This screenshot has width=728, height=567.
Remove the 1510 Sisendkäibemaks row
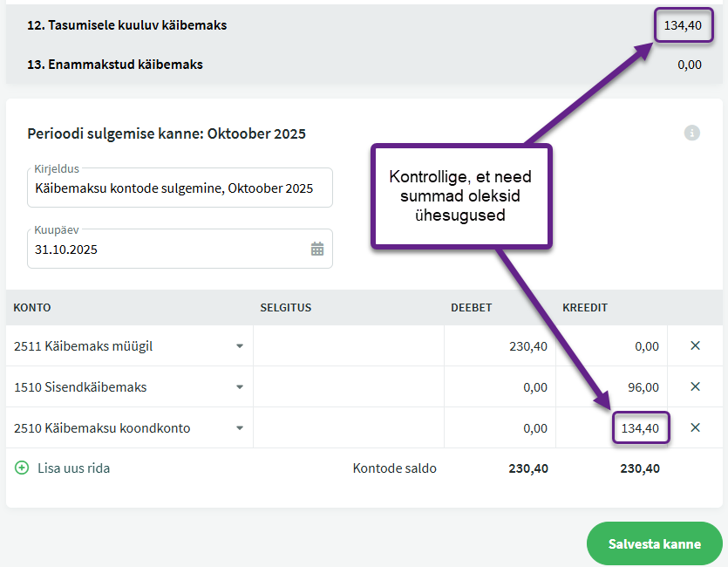(695, 386)
